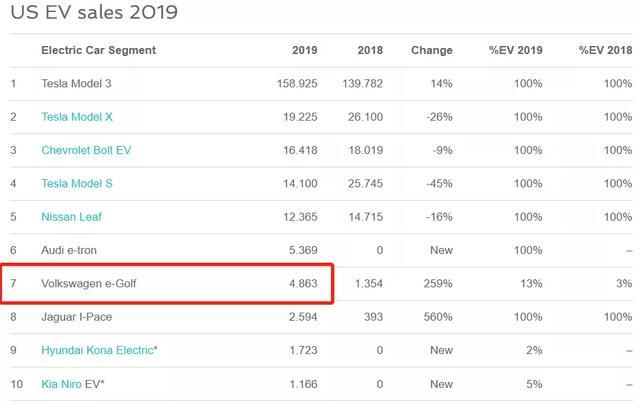Open the Hyundai Kona Electric link
Screen dimensions: 640x406
coord(97,350)
